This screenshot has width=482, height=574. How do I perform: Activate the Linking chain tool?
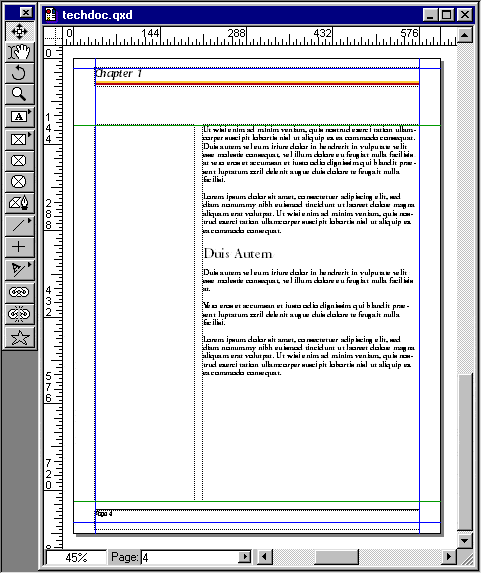[19, 292]
